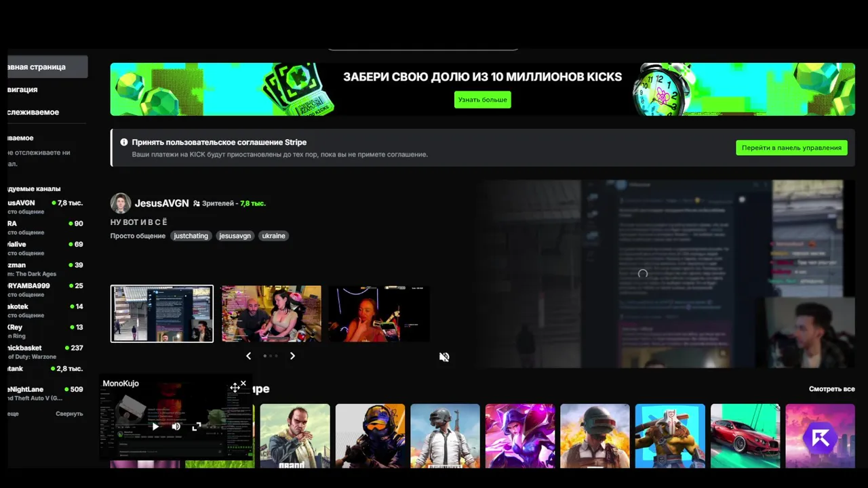Open the NightLane channel with 509 viewers

45,393
